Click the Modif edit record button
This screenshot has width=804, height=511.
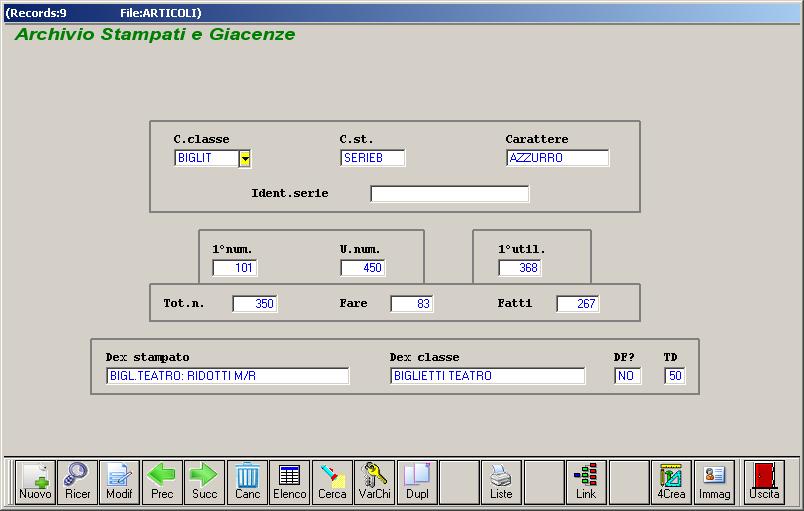pos(119,482)
